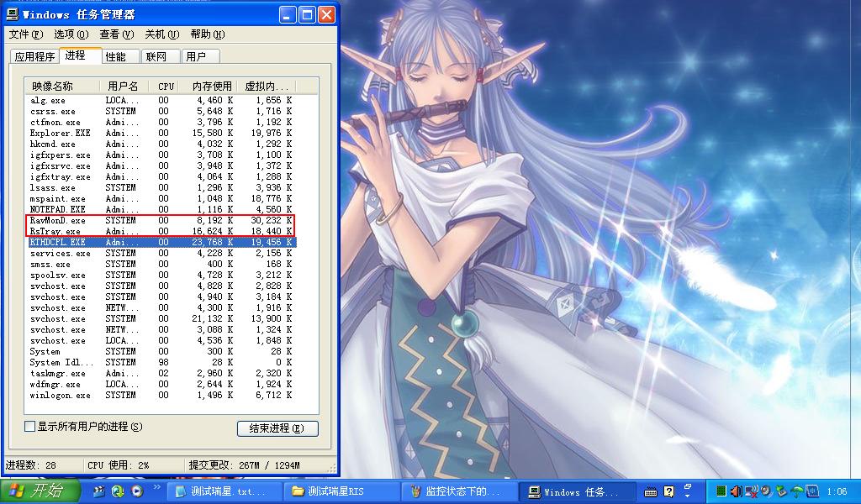Select the mspaint.exe process row

(x=162, y=198)
